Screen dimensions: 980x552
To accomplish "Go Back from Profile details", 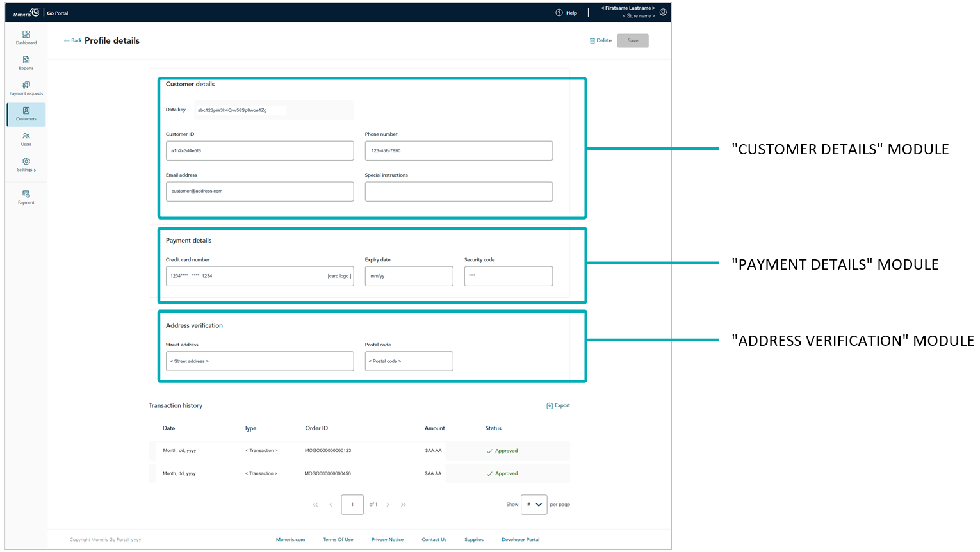I will click(73, 40).
